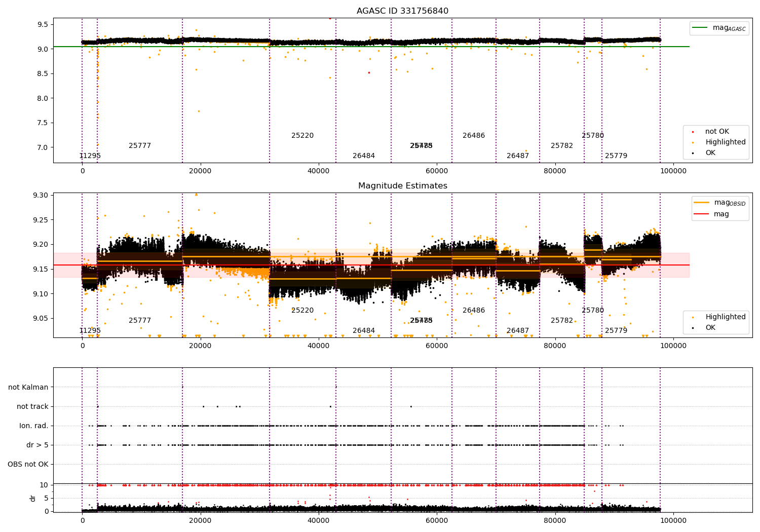Click OBSID label 25777 in Magnitude Estimates plot
This screenshot has width=760, height=532.
point(140,321)
